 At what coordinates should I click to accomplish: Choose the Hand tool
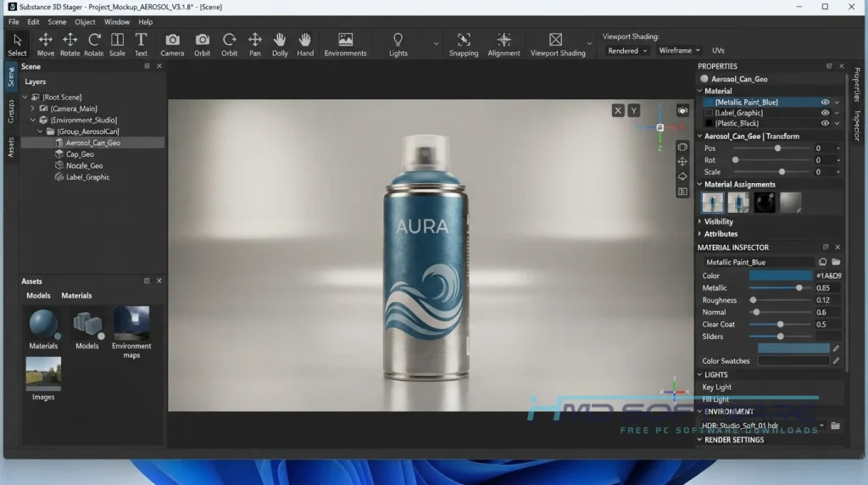click(x=305, y=44)
